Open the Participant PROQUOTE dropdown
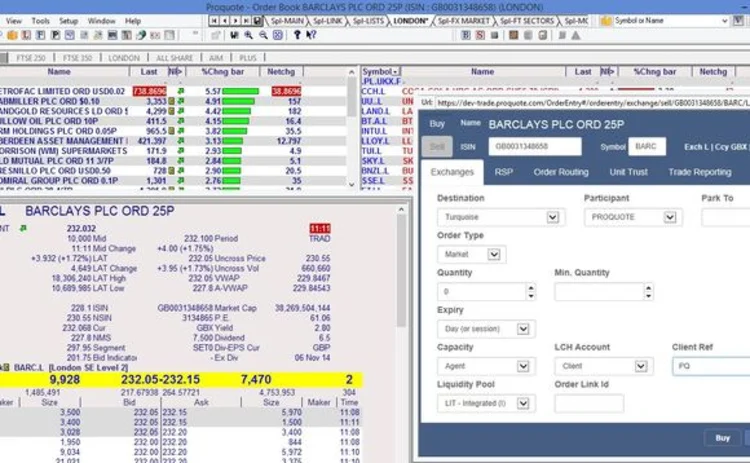Image resolution: width=750 pixels, height=463 pixels. click(x=670, y=217)
